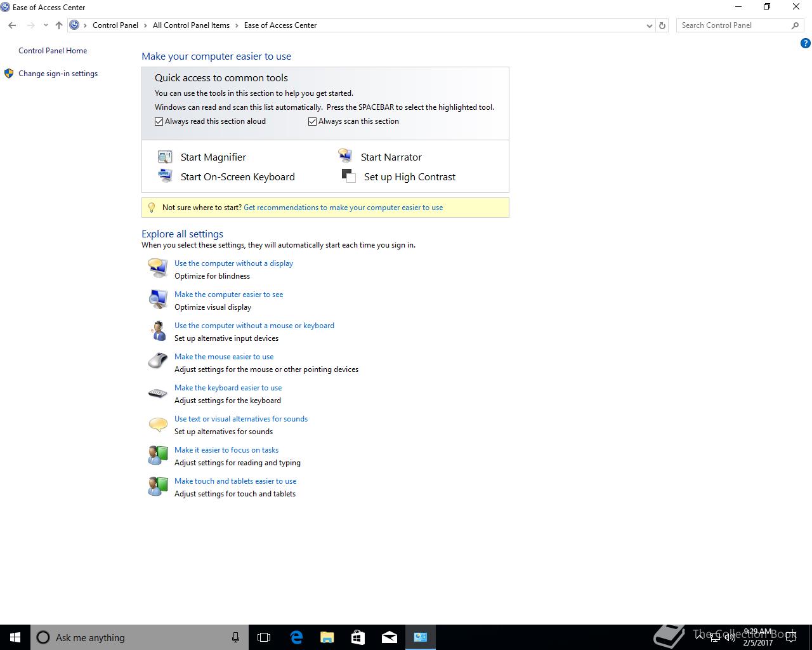Launch Microsoft Edge from the taskbar
Screen dimensions: 812x650
click(x=296, y=637)
